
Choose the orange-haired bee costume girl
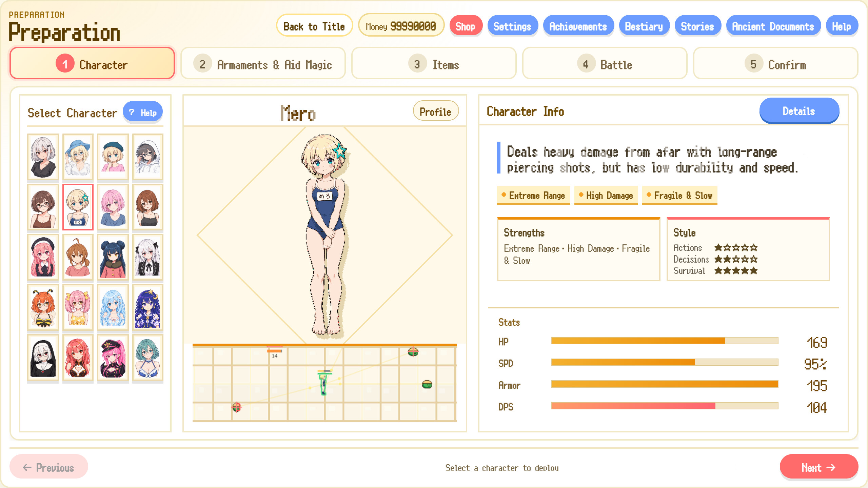tap(43, 307)
